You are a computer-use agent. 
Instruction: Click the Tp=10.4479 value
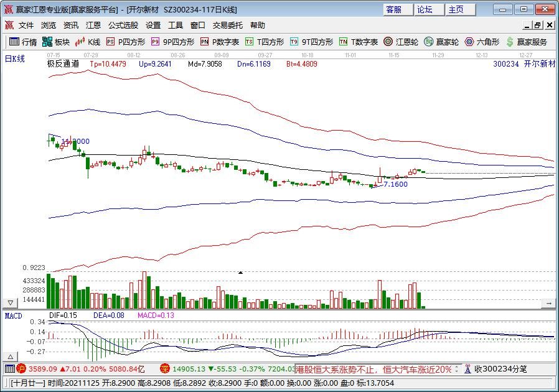(108, 64)
